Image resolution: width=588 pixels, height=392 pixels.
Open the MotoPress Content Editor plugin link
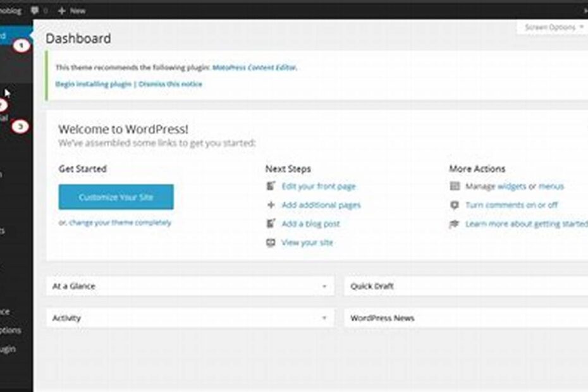point(255,68)
